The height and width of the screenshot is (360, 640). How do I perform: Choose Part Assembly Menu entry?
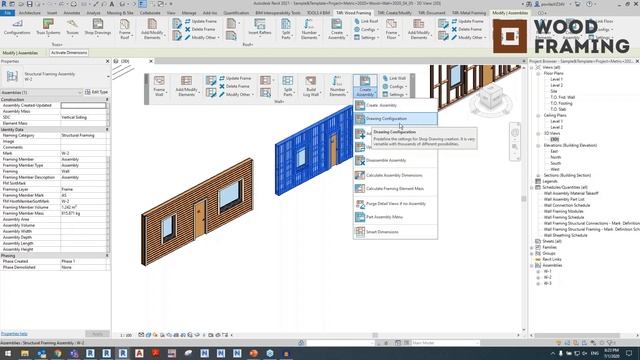(x=395, y=217)
